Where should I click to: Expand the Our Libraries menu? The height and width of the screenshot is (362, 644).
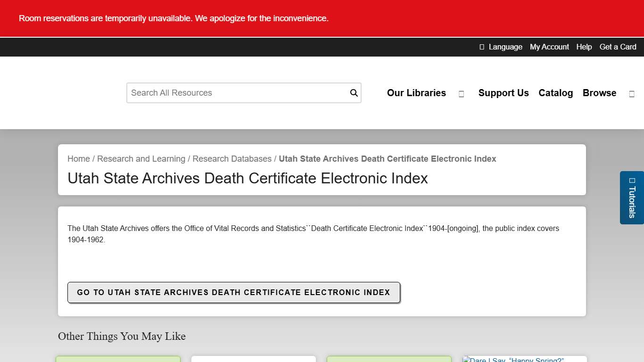coord(416,93)
